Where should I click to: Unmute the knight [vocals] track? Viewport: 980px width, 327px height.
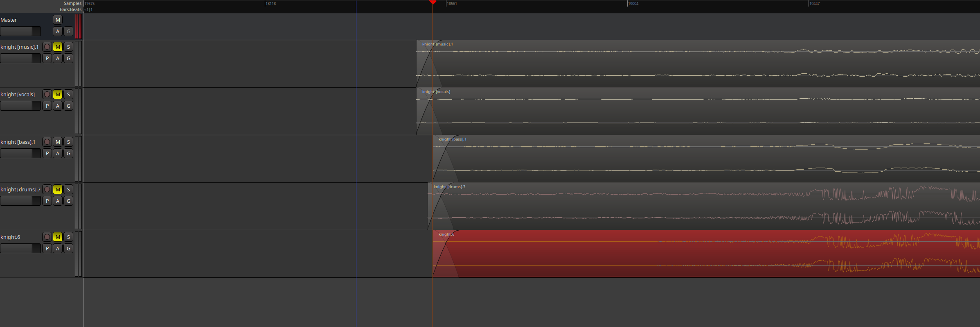pyautogui.click(x=58, y=94)
